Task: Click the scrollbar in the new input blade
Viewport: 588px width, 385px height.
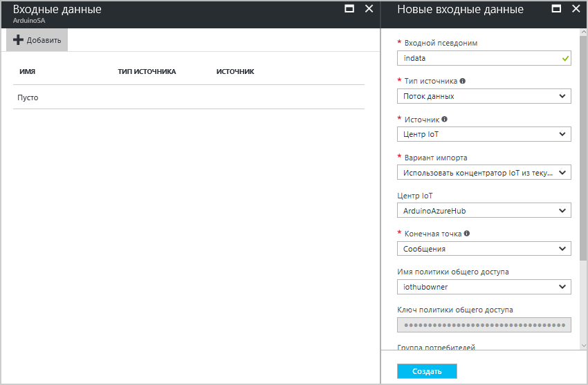Action: [583, 148]
